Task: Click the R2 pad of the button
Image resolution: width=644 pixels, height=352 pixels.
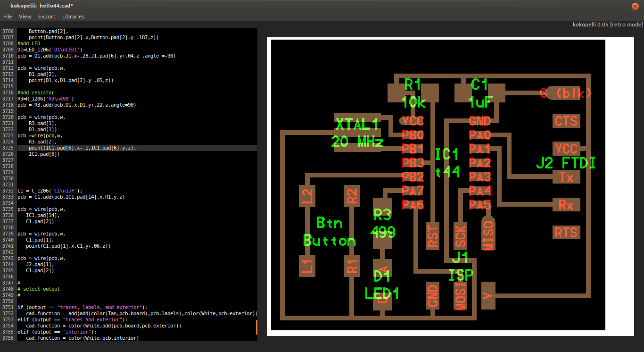Action: tap(352, 196)
